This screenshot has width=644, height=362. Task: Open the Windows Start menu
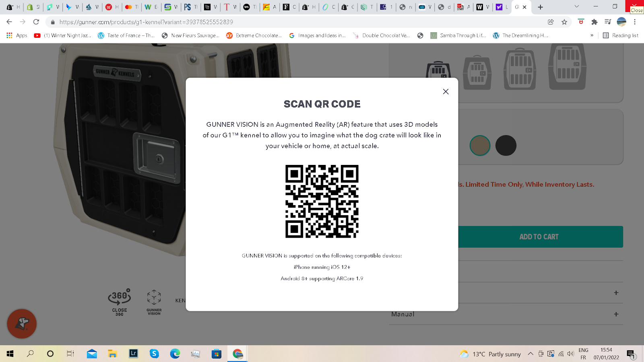[x=10, y=354]
